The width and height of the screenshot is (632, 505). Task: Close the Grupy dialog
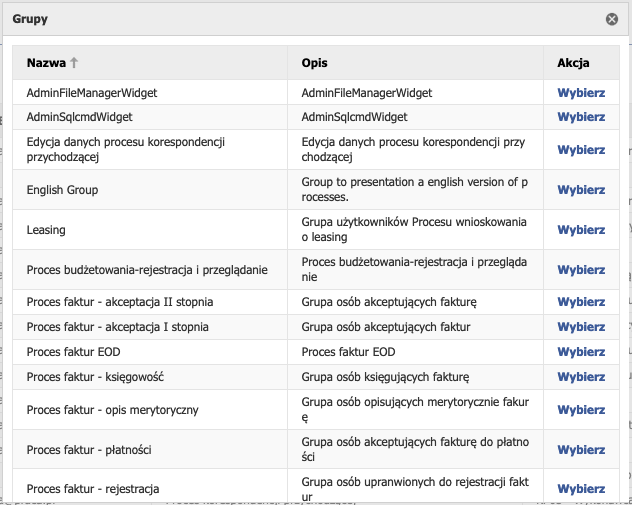[x=612, y=19]
